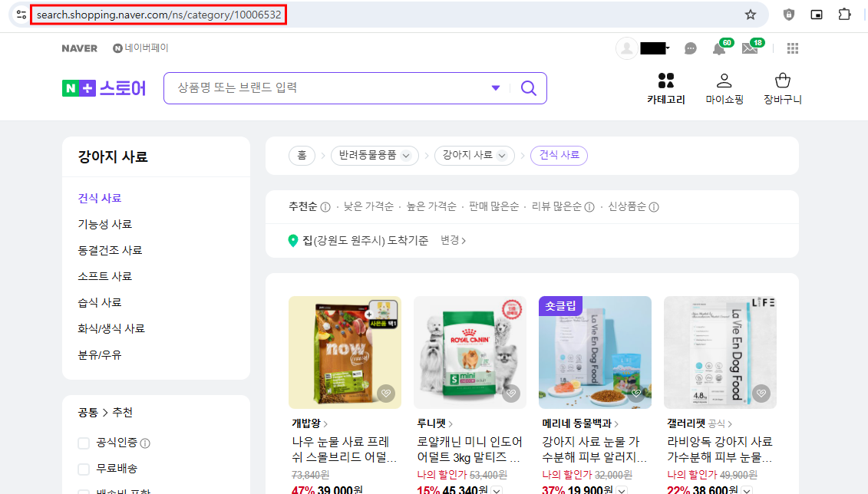Sort by 추천순
Screen dimensions: 868x494
tap(303, 206)
